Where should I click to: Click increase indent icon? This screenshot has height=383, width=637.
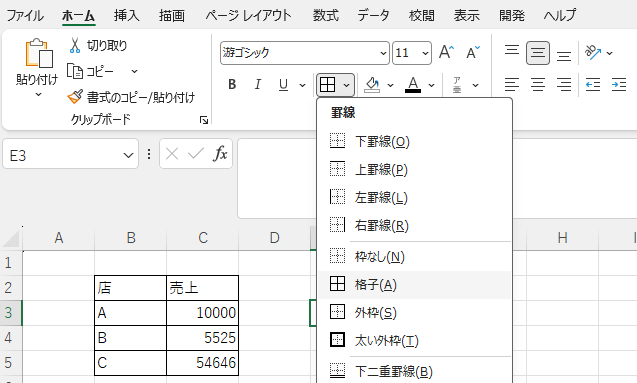(619, 84)
